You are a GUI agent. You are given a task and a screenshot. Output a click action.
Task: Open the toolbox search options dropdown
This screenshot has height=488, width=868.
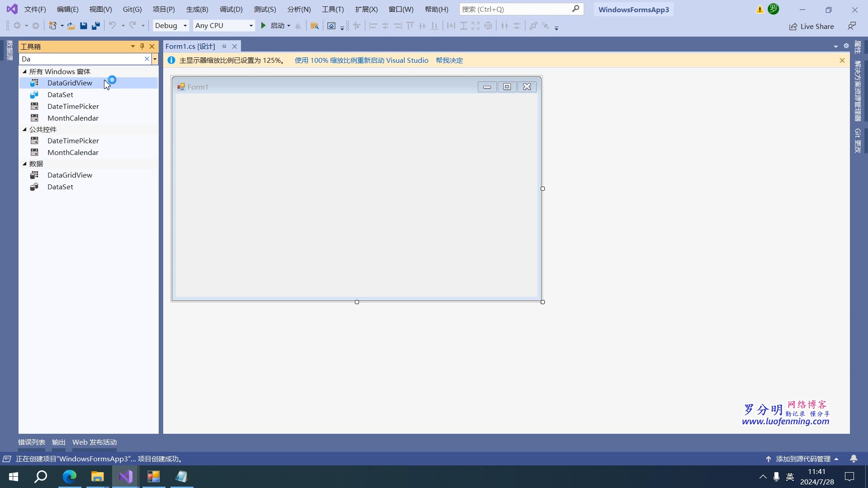pyautogui.click(x=155, y=59)
